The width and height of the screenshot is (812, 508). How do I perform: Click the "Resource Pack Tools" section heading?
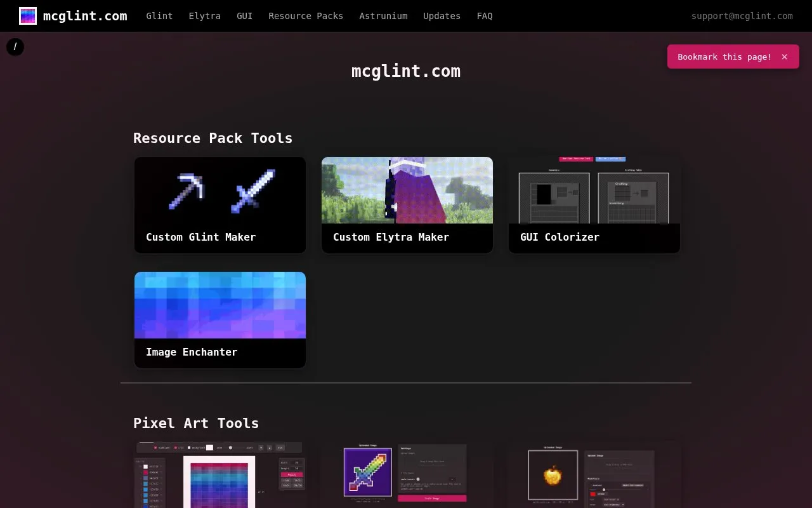click(x=213, y=138)
